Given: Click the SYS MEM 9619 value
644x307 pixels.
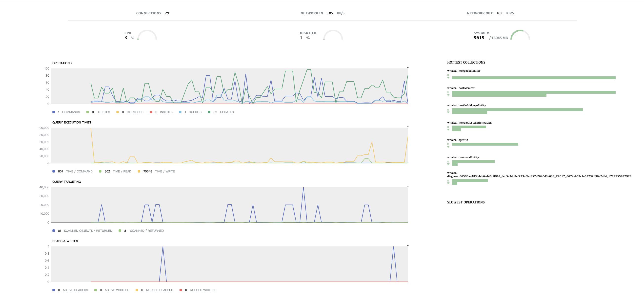Looking at the screenshot, I should 479,38.
